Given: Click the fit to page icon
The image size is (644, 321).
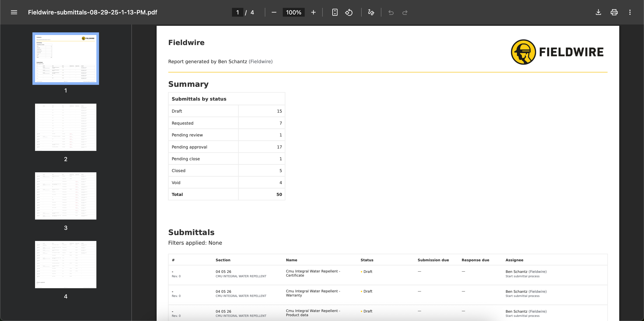Looking at the screenshot, I should point(335,12).
